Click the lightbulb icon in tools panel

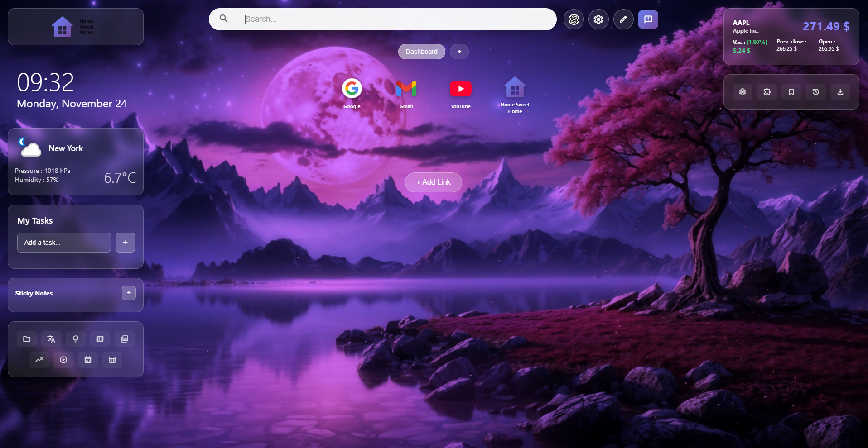click(x=76, y=339)
